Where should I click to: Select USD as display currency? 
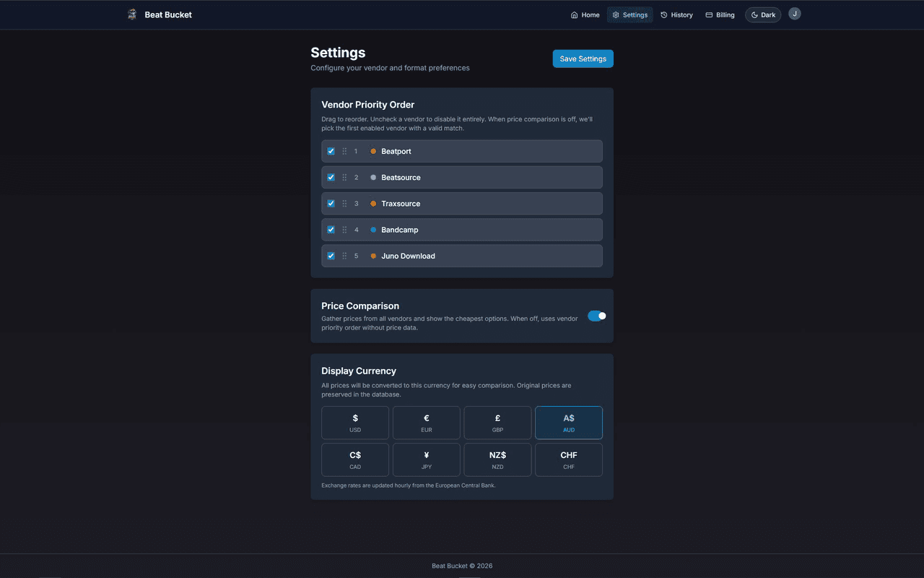point(355,423)
